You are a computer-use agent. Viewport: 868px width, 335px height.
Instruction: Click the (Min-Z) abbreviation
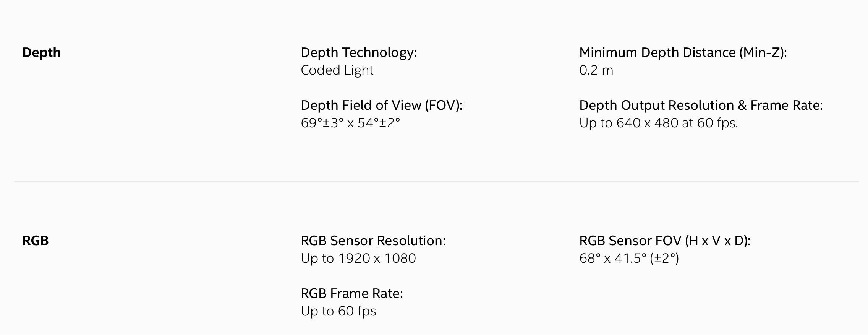(763, 52)
